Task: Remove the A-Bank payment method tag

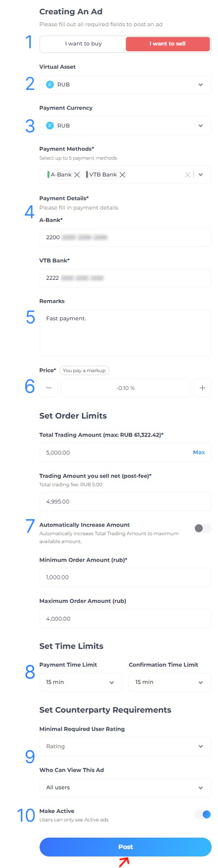Action: click(x=77, y=174)
